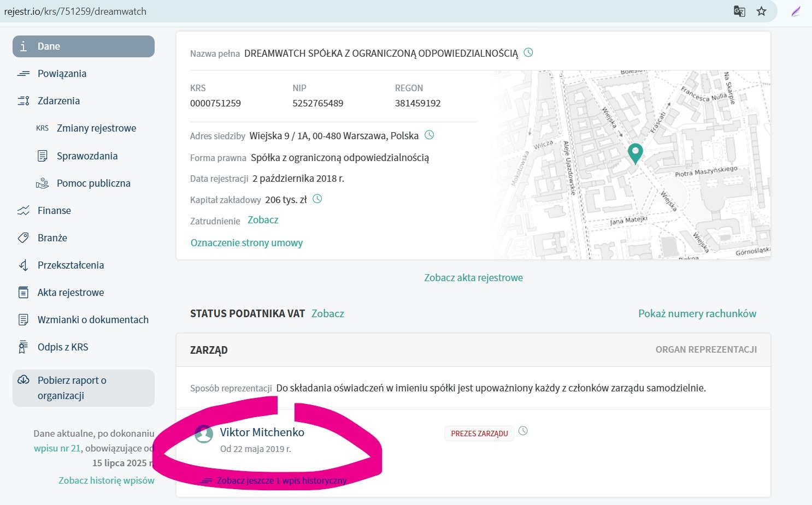Click the history clock icon beside the full company name
812x505 pixels.
point(528,53)
